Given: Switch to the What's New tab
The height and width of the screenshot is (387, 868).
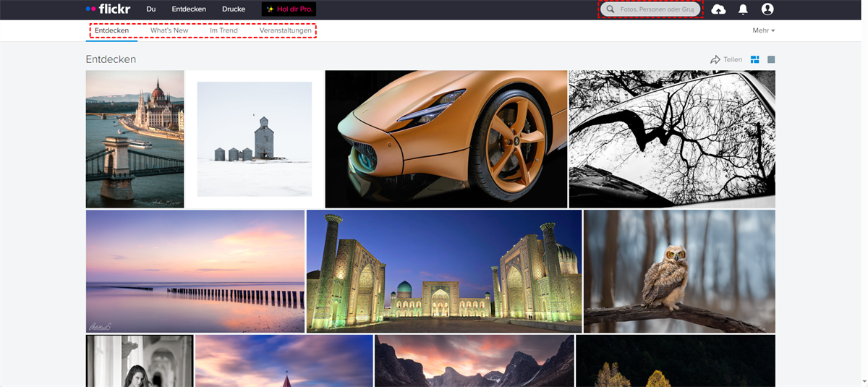Looking at the screenshot, I should pyautogui.click(x=169, y=30).
